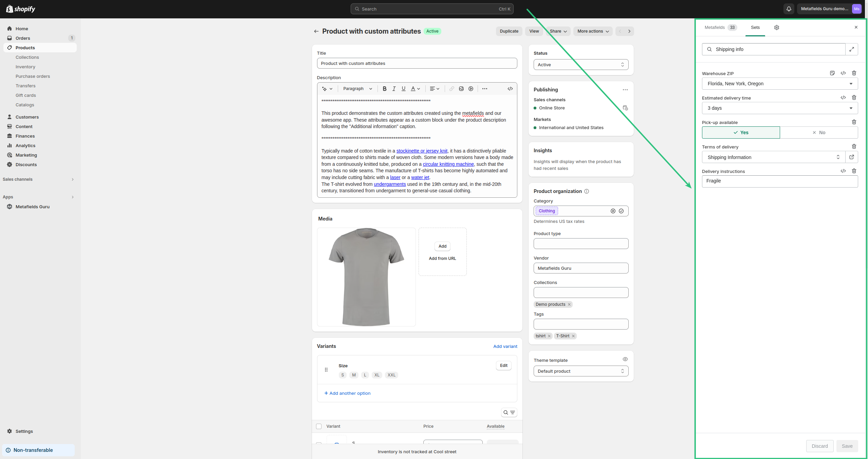The image size is (868, 459).
Task: Click the Add variant link
Action: (505, 346)
